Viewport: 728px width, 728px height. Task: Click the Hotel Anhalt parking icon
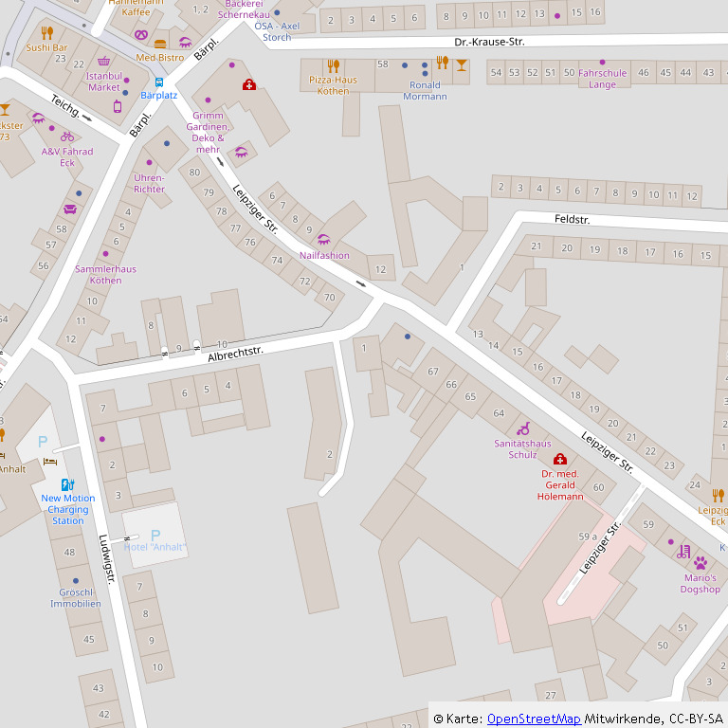pyautogui.click(x=155, y=535)
